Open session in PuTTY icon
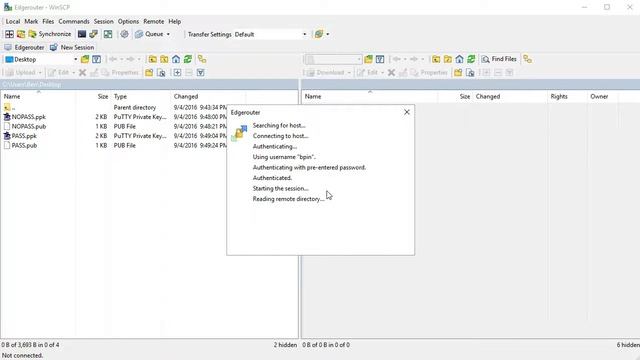The height and width of the screenshot is (360, 640). (93, 34)
